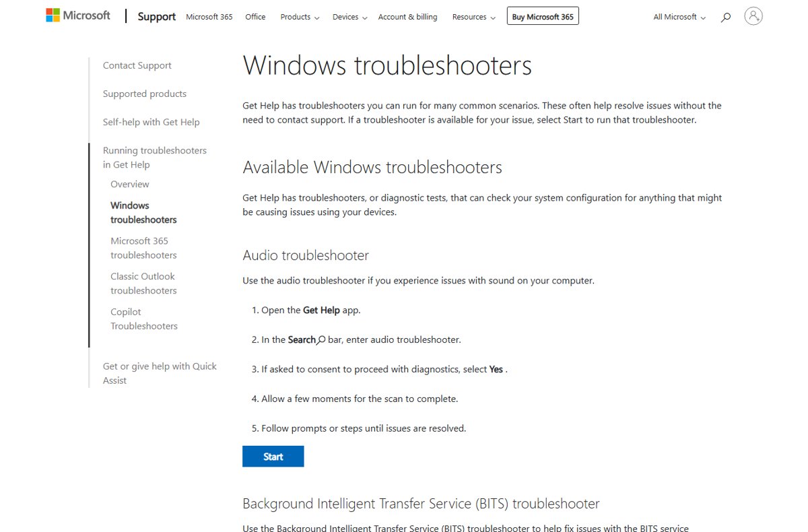
Task: Click the Buy Microsoft 365 button
Action: (x=543, y=16)
